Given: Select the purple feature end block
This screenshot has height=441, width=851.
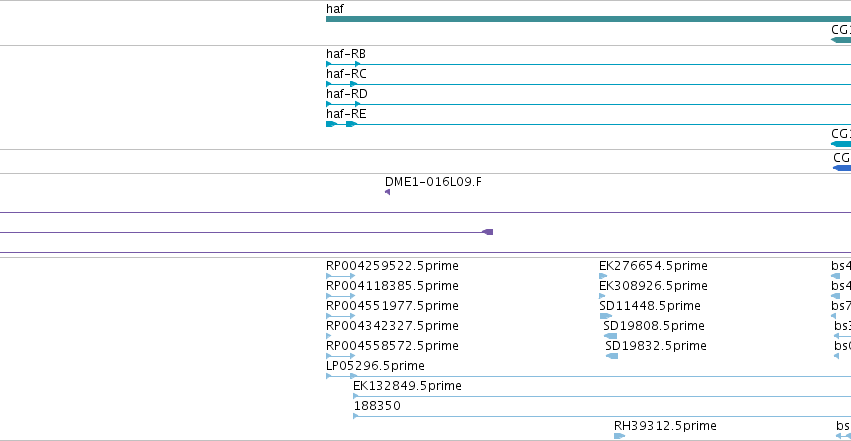Looking at the screenshot, I should point(488,232).
